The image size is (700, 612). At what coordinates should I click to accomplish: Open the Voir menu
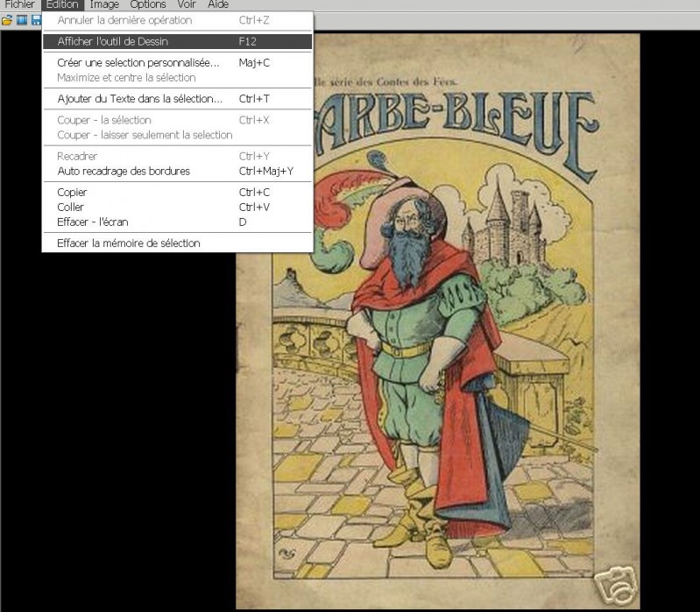tap(187, 4)
